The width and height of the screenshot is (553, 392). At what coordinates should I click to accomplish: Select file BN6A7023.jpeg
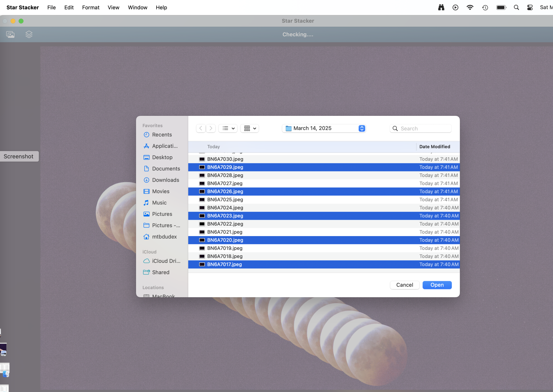(324, 216)
